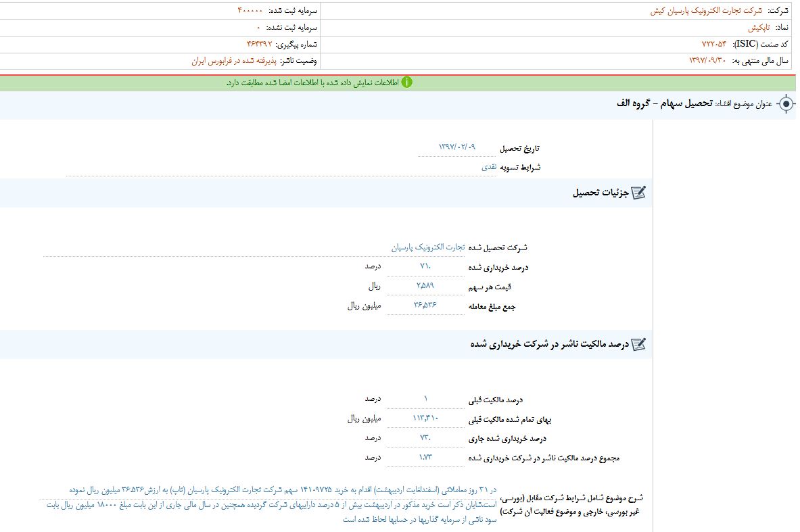800x532 pixels.
Task: Select the ISIC code value ۷۲۲۰۵۴
Action: click(713, 45)
